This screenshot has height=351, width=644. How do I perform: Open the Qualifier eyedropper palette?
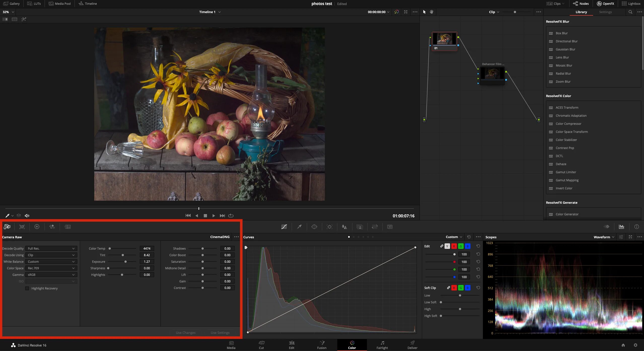[x=299, y=227]
